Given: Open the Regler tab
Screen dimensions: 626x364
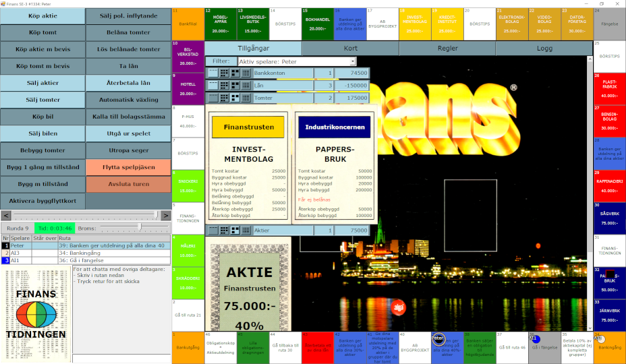Looking at the screenshot, I should coord(447,49).
